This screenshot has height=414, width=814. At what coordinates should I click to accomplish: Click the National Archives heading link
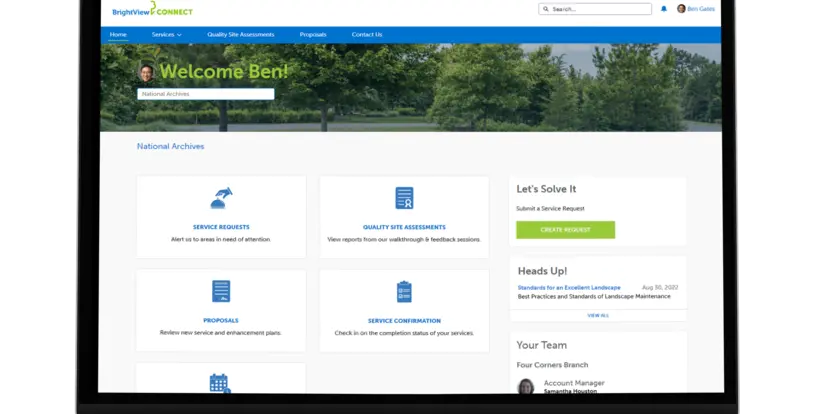coord(170,146)
